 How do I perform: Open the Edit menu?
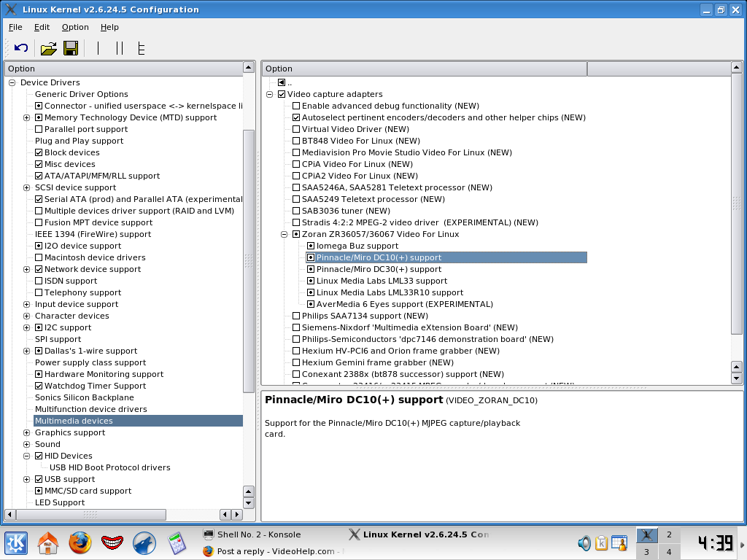(x=42, y=27)
